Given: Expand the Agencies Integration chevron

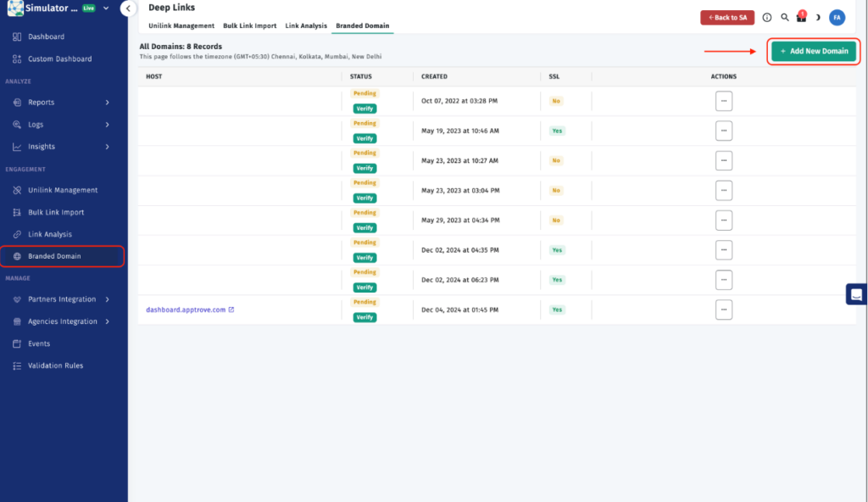Looking at the screenshot, I should tap(108, 321).
